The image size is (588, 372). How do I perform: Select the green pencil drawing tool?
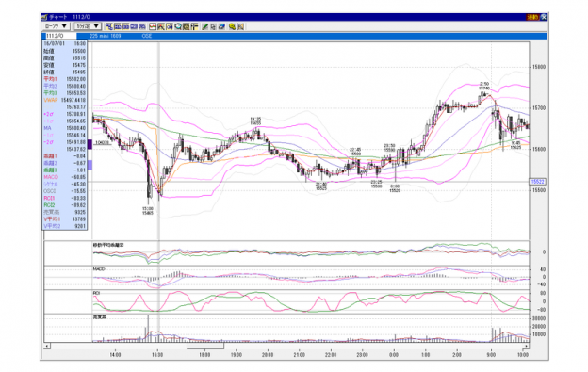click(x=204, y=26)
